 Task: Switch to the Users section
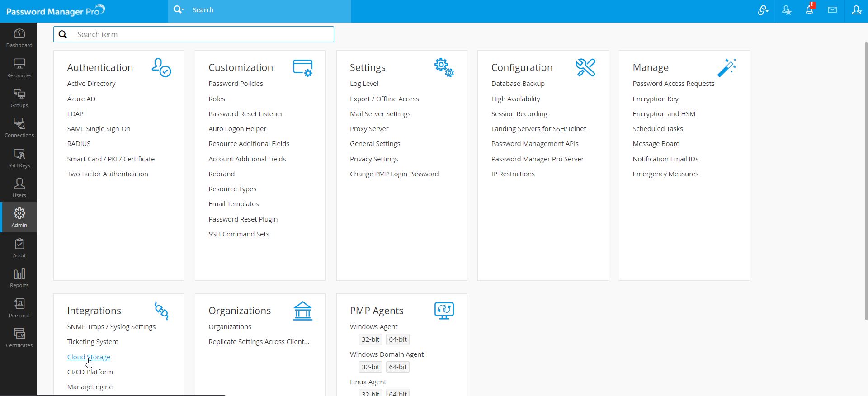[19, 188]
